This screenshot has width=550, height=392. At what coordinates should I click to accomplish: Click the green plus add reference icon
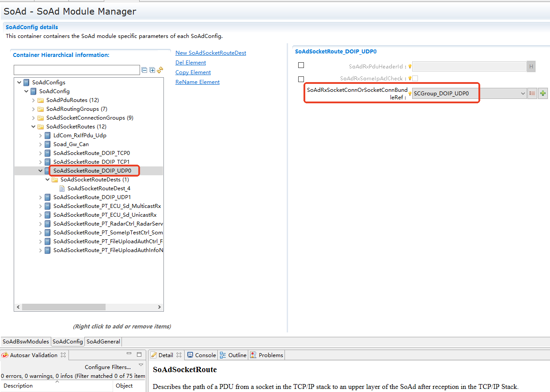[x=543, y=94]
